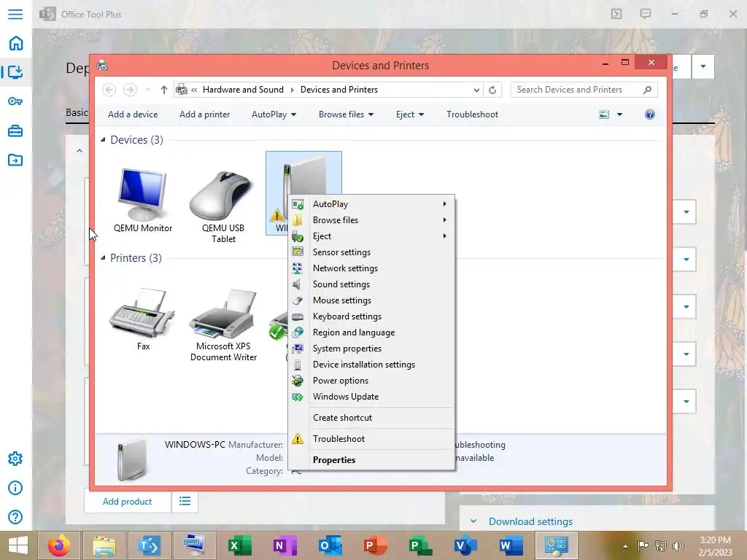747x560 pixels.
Task: Choose Keyboard settings from context menu
Action: (371, 316)
